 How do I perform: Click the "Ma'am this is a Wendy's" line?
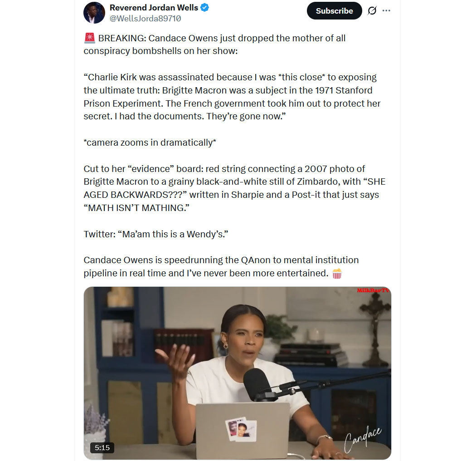pos(156,234)
